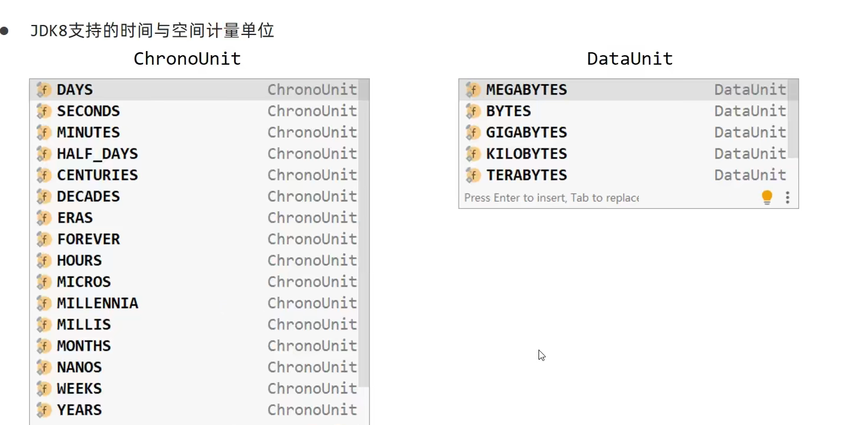Click the DataUnit list scrollbar

pos(793,119)
